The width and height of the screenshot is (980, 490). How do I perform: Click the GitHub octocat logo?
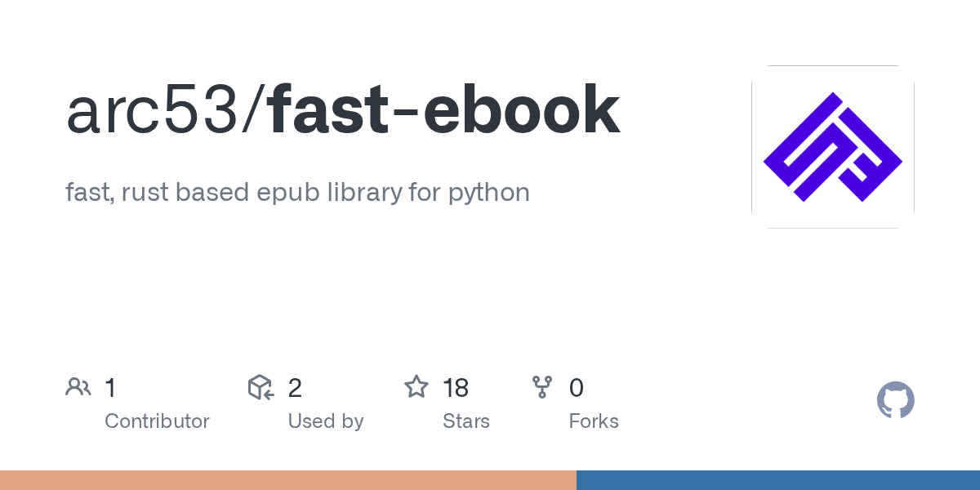[895, 401]
